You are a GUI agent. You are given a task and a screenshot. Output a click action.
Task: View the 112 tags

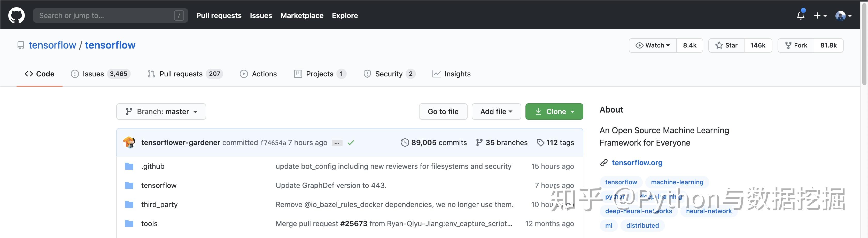point(555,142)
